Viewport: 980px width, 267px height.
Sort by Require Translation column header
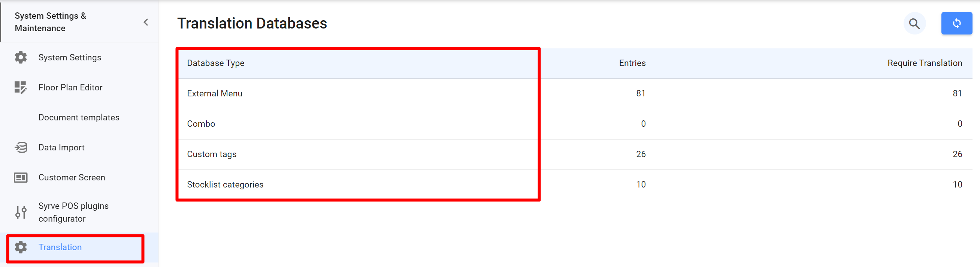(x=925, y=63)
